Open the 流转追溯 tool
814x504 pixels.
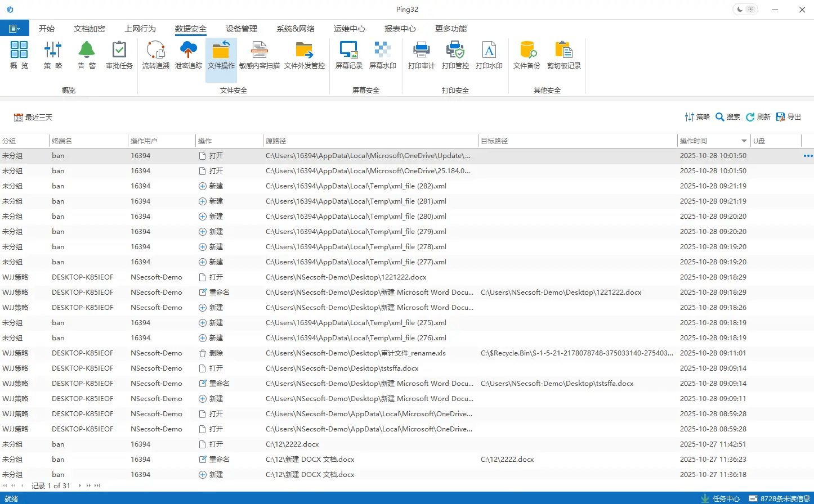click(155, 55)
